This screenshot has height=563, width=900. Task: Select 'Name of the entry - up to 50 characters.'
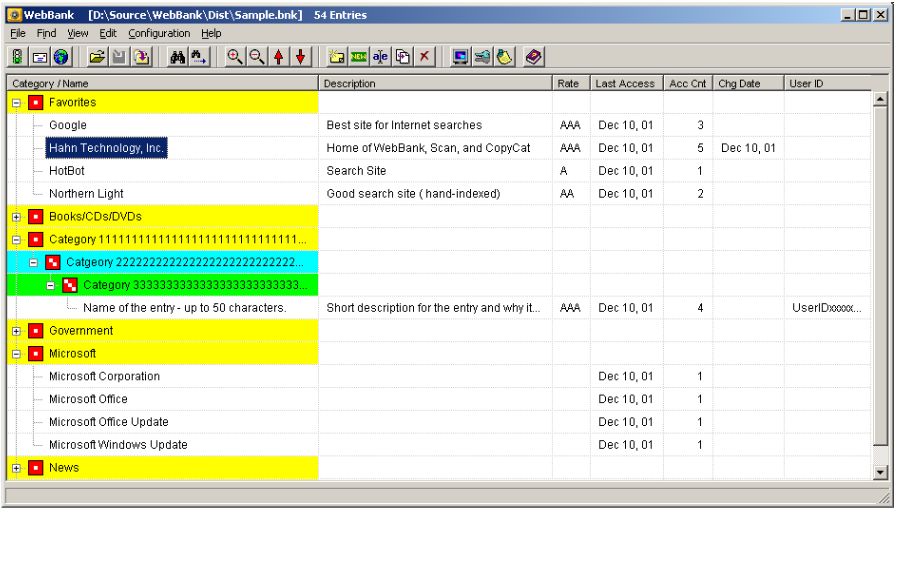(184, 308)
